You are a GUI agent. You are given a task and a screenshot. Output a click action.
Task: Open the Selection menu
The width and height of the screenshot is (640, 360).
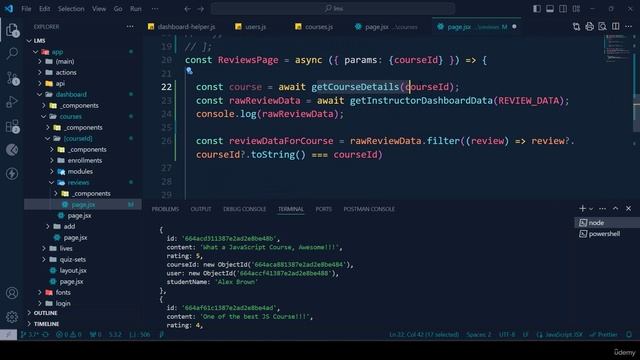click(71, 9)
